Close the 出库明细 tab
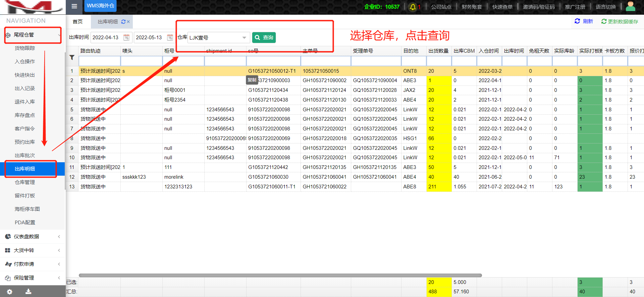 point(128,22)
